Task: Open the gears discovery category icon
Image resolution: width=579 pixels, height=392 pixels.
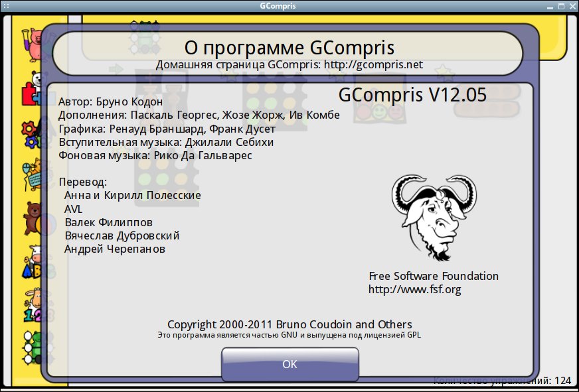Action: [32, 133]
